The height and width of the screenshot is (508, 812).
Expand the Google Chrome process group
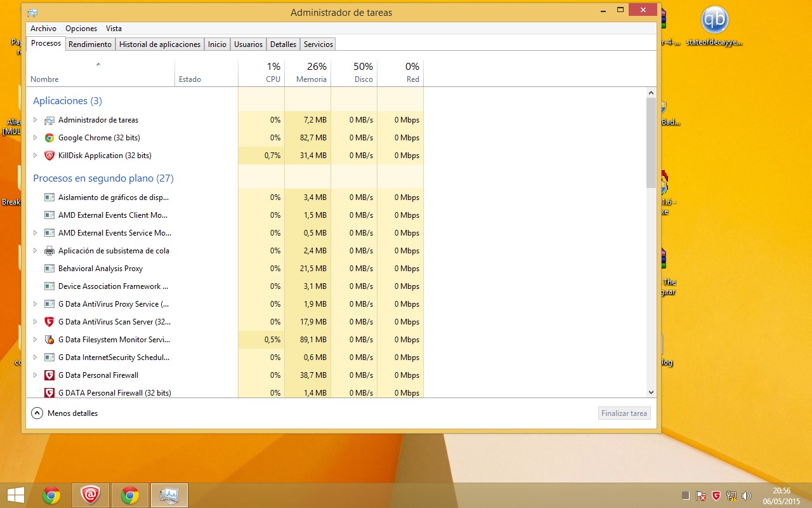pos(36,138)
